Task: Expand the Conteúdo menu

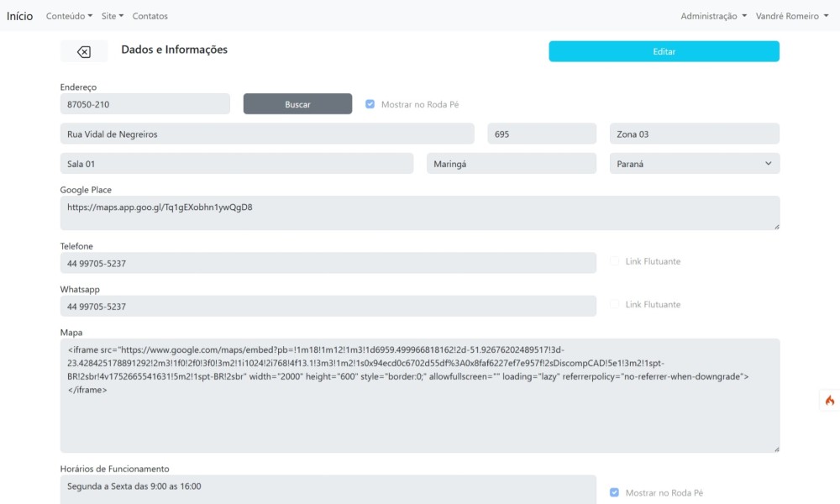Action: [69, 16]
